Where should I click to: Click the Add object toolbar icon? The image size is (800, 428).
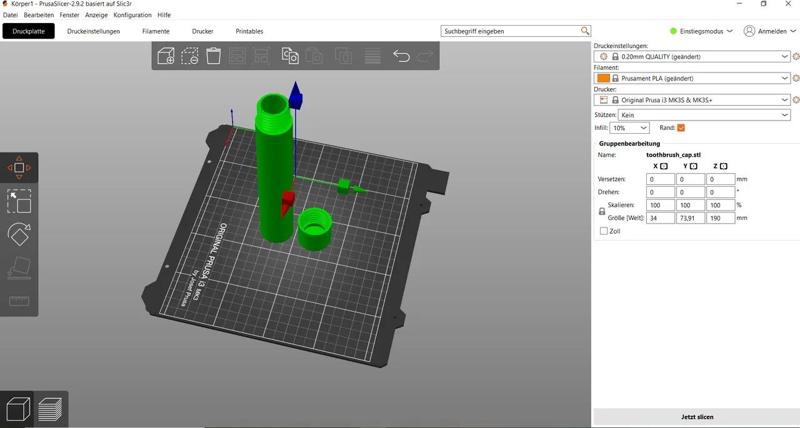click(167, 56)
